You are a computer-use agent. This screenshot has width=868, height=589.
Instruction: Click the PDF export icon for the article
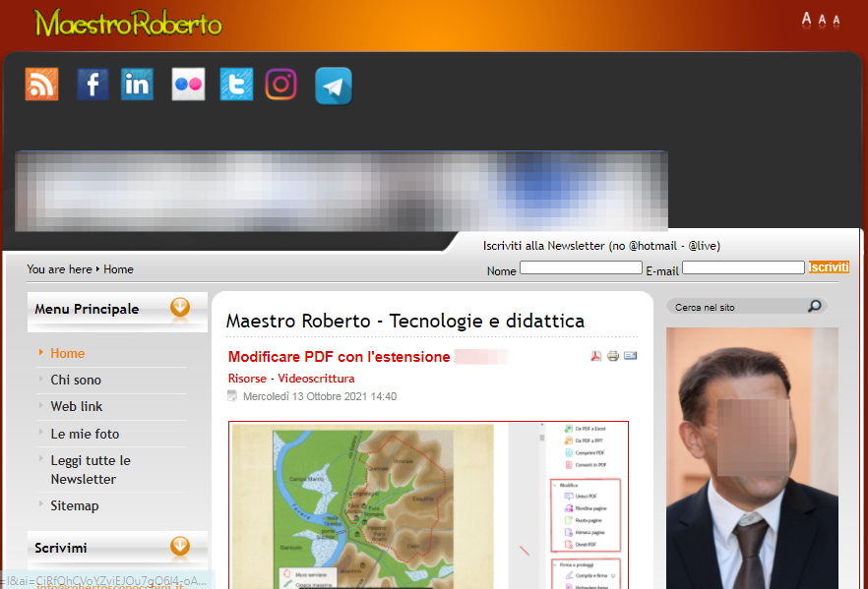tap(595, 356)
